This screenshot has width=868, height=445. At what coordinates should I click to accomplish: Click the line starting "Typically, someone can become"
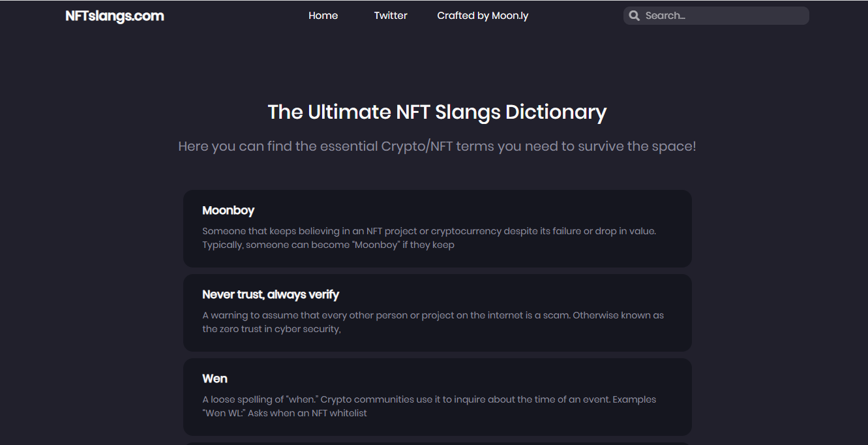(x=328, y=245)
